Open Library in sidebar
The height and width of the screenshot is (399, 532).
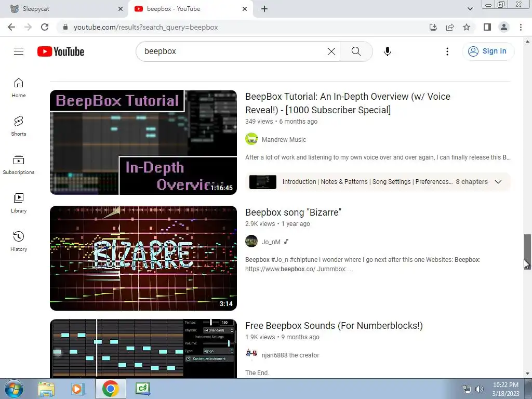pos(19,203)
